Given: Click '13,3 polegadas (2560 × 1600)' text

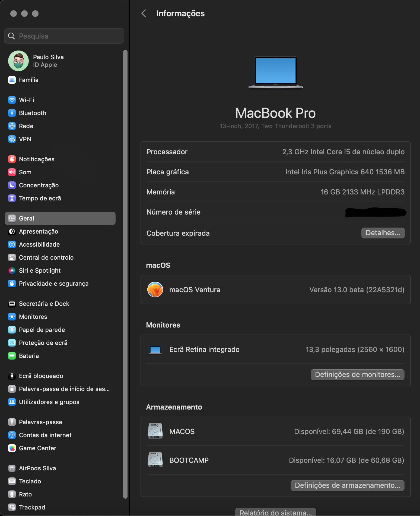Looking at the screenshot, I should pos(355,350).
